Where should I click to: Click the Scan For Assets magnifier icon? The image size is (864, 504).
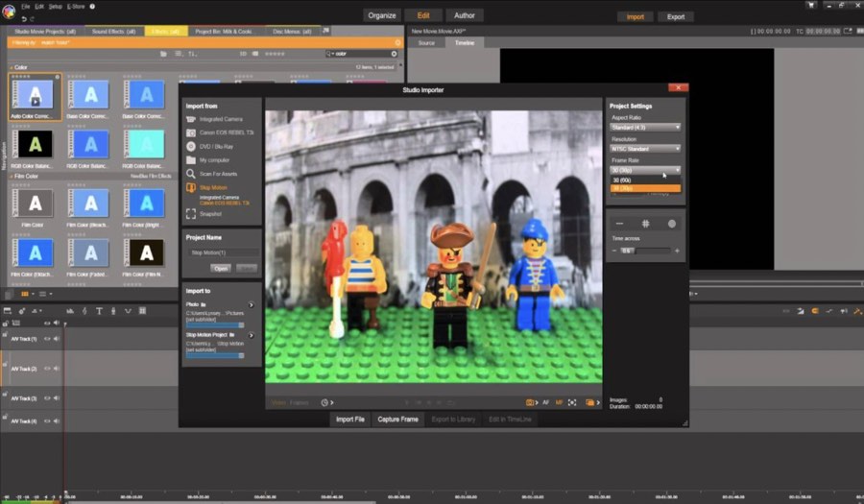pos(191,173)
